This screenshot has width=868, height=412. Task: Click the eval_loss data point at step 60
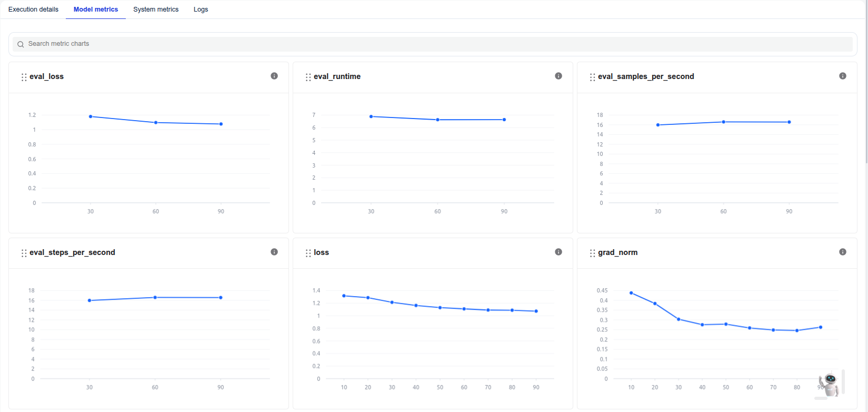pyautogui.click(x=156, y=123)
